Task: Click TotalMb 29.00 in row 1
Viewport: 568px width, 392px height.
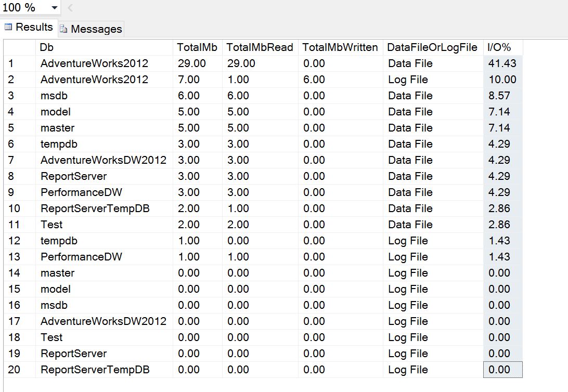Action: pyautogui.click(x=198, y=63)
